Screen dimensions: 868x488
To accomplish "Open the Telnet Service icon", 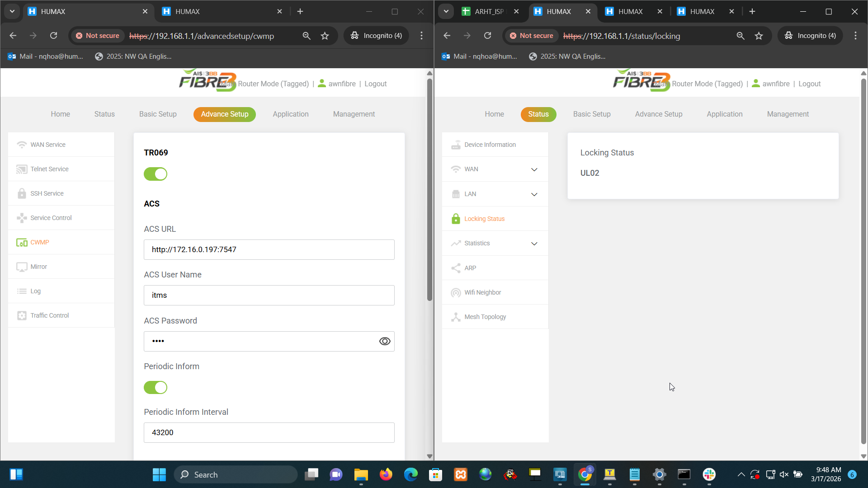I will tap(22, 169).
